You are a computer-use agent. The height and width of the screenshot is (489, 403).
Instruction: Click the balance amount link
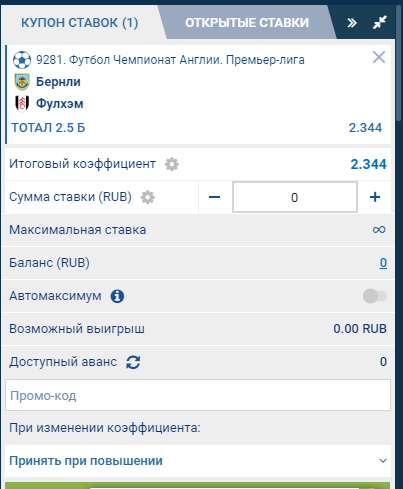383,263
